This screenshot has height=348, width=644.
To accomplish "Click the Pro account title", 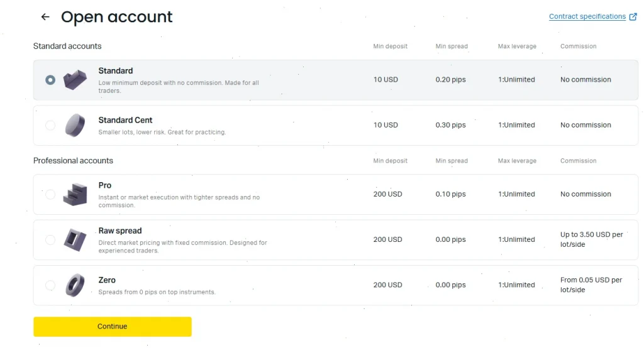I will pos(105,185).
